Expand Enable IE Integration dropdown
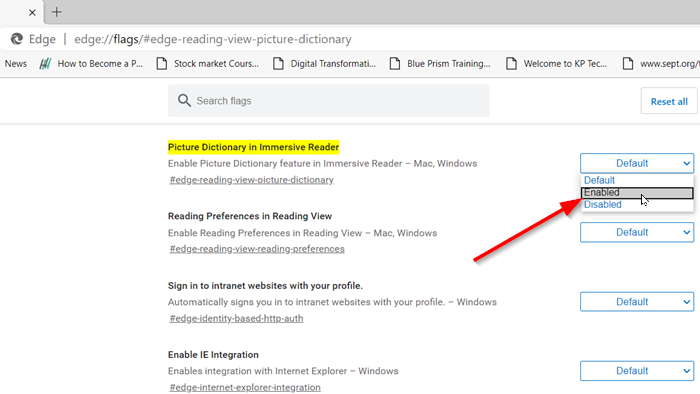This screenshot has width=700, height=394. pos(637,371)
